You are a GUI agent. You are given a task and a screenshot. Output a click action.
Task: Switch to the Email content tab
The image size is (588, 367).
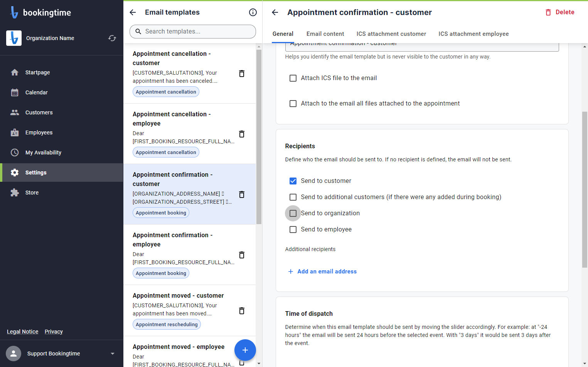point(325,34)
